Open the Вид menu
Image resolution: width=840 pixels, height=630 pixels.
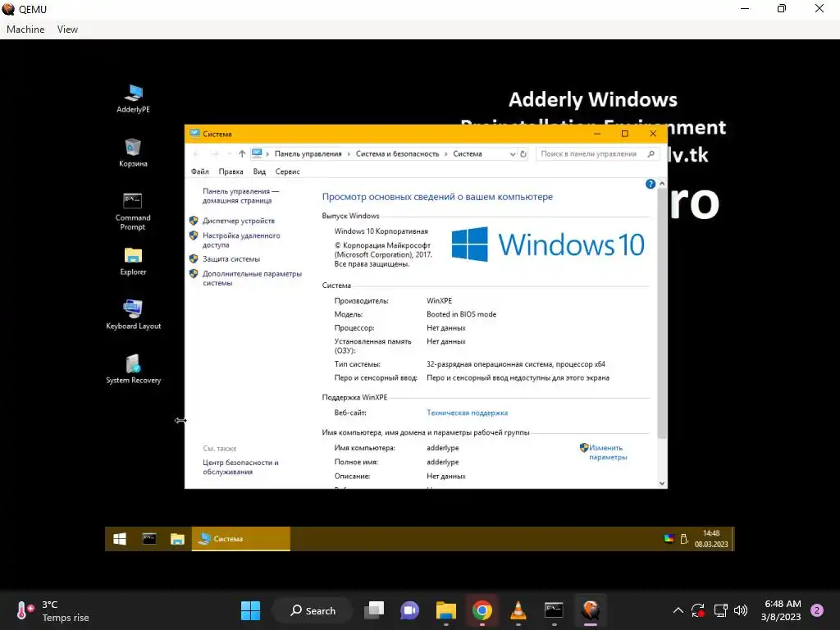[259, 171]
